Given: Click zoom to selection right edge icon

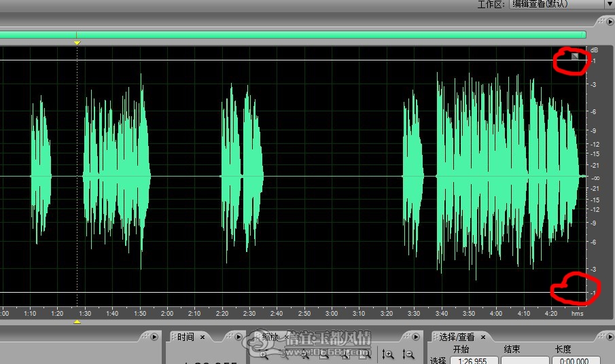Looking at the screenshot, I should (364, 354).
